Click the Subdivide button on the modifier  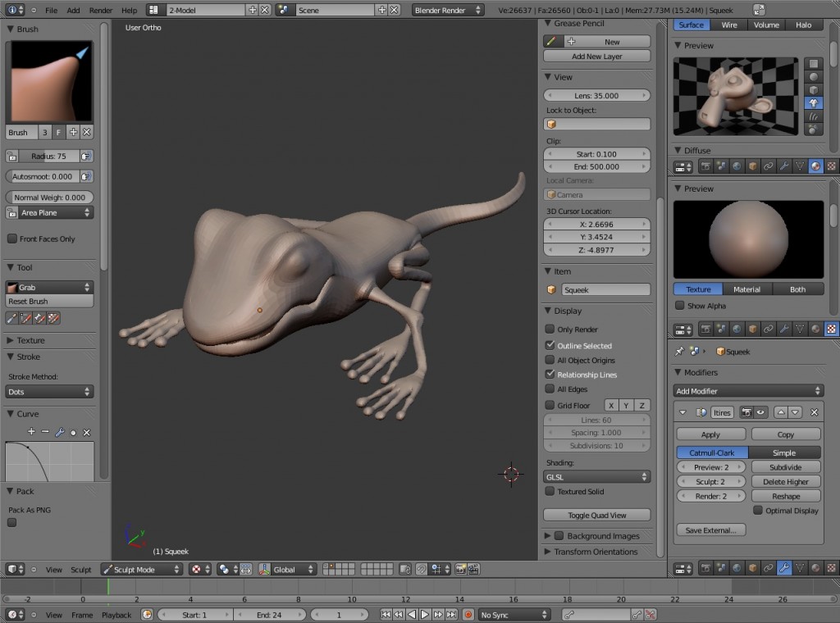pyautogui.click(x=786, y=466)
